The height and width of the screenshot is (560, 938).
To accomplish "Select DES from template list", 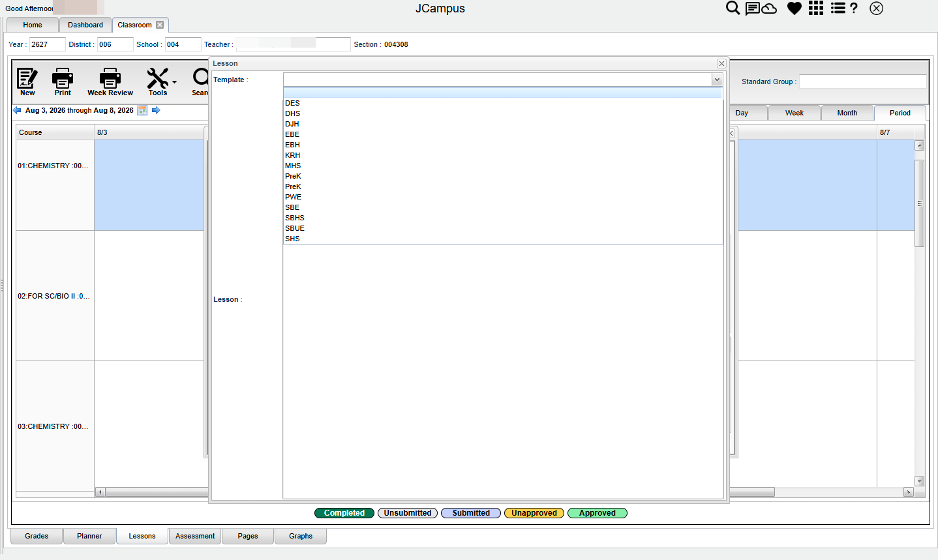I will (503, 103).
